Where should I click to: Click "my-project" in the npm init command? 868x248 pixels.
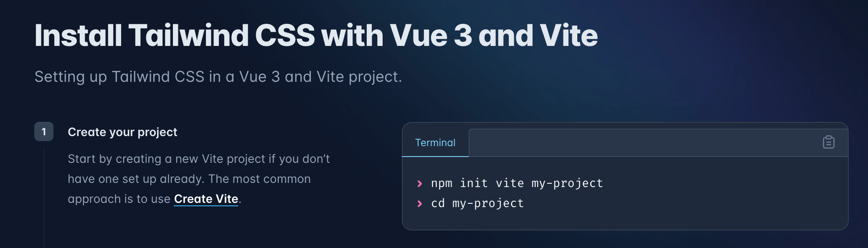pos(567,183)
